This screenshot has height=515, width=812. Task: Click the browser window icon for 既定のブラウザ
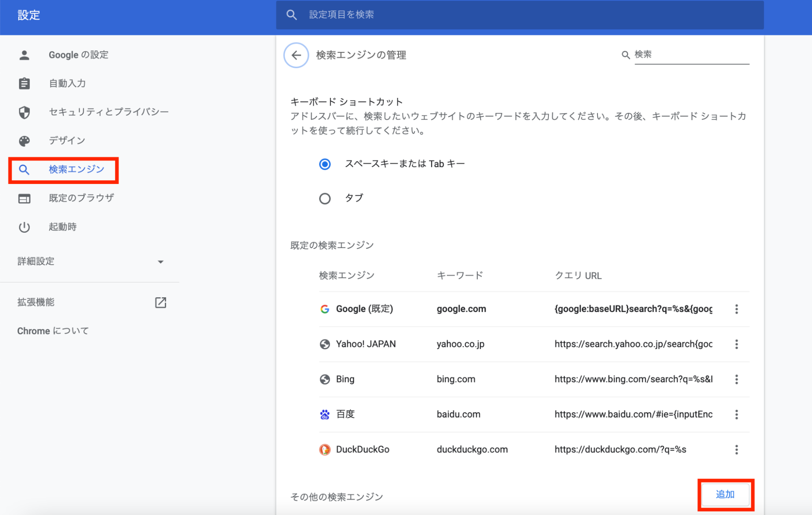(24, 199)
